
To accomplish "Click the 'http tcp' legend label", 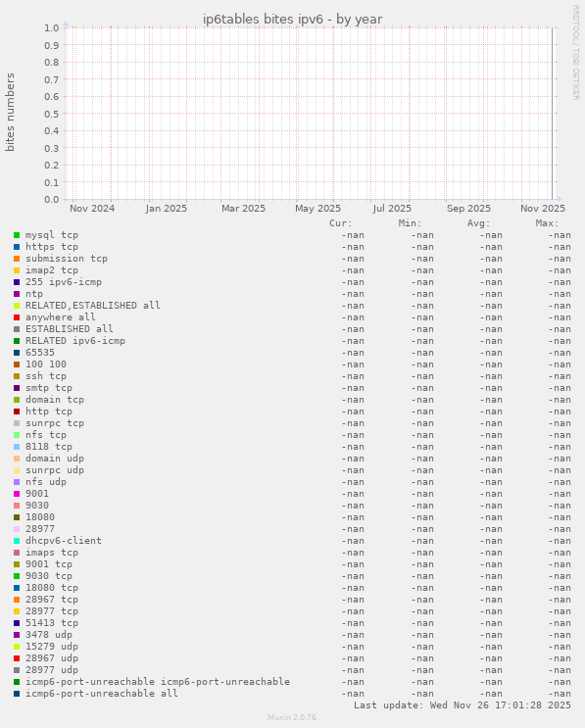I will click(x=49, y=412).
